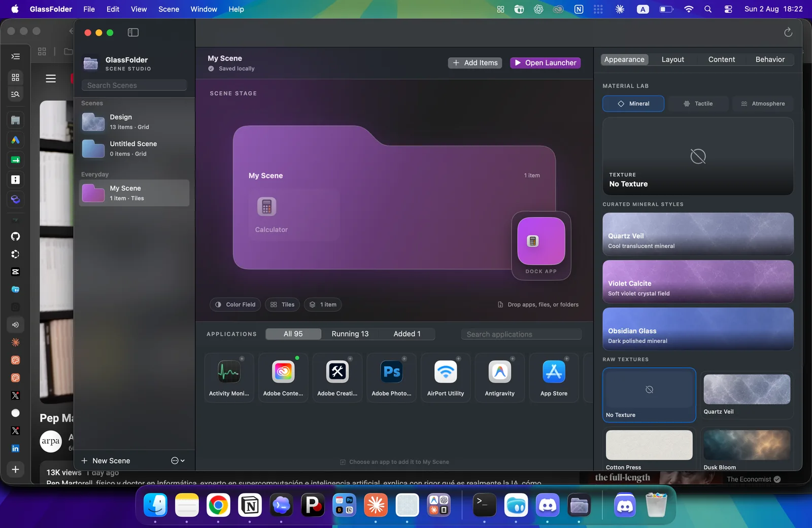The image size is (812, 528).
Task: Open the Scene menu in menu bar
Action: tap(168, 9)
